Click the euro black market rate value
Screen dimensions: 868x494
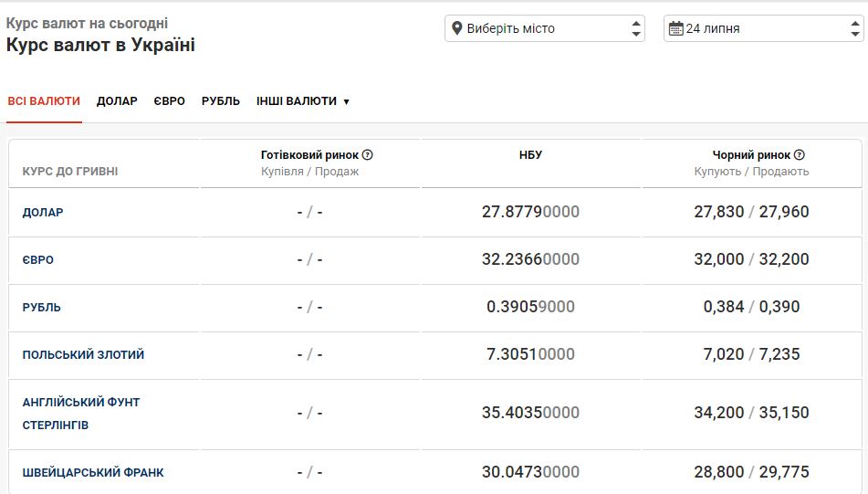(x=751, y=259)
